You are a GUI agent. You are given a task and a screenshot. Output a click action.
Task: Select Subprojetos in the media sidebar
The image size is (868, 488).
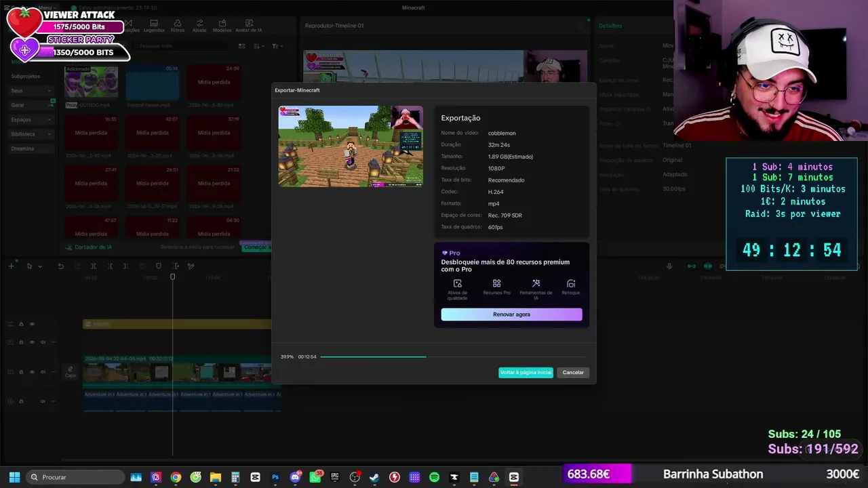[x=26, y=76]
